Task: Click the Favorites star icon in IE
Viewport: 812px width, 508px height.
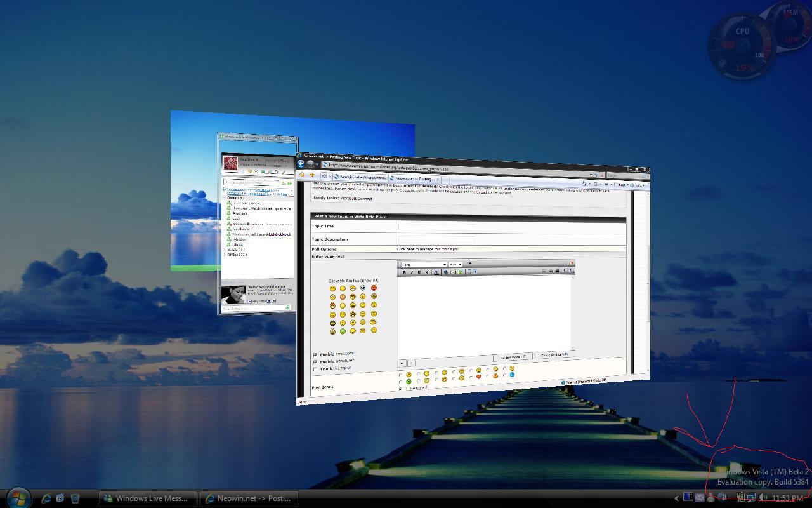Action: [303, 175]
